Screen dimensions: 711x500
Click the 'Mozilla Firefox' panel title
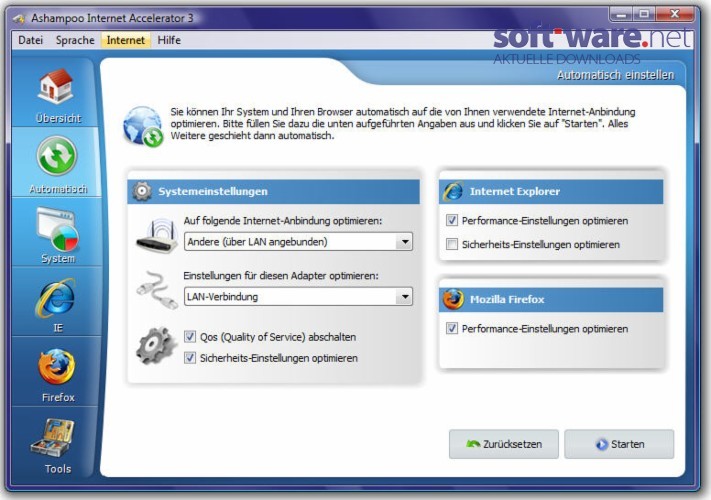507,299
